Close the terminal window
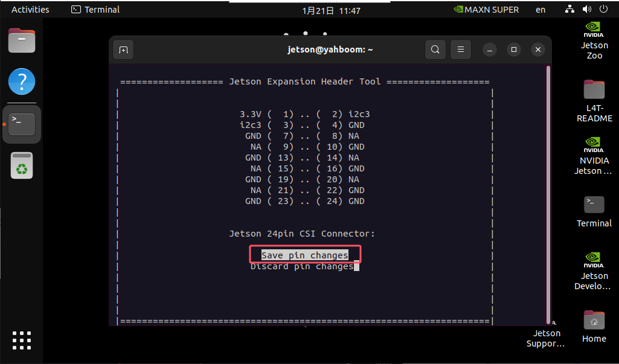The image size is (619, 364). coord(537,49)
